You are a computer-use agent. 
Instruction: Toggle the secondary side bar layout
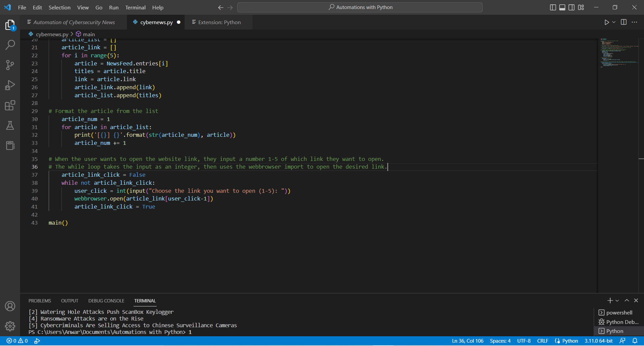tap(572, 7)
